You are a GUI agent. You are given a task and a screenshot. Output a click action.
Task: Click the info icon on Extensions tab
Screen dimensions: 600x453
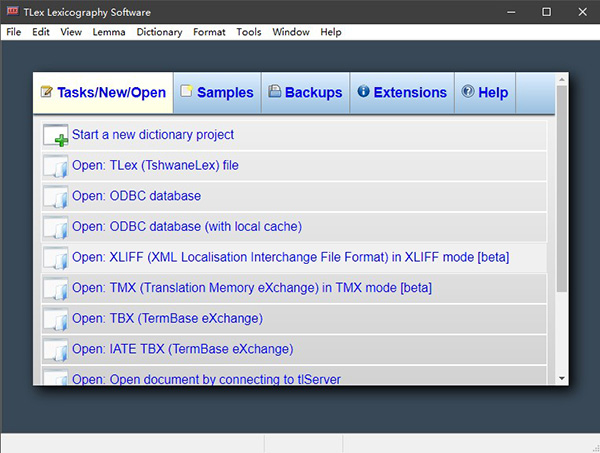(x=363, y=91)
